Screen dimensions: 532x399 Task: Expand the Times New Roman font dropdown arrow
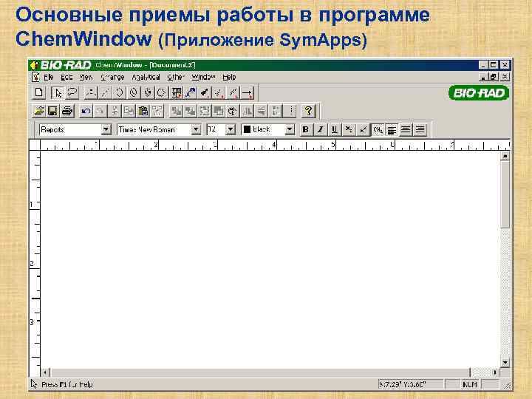coord(196,129)
